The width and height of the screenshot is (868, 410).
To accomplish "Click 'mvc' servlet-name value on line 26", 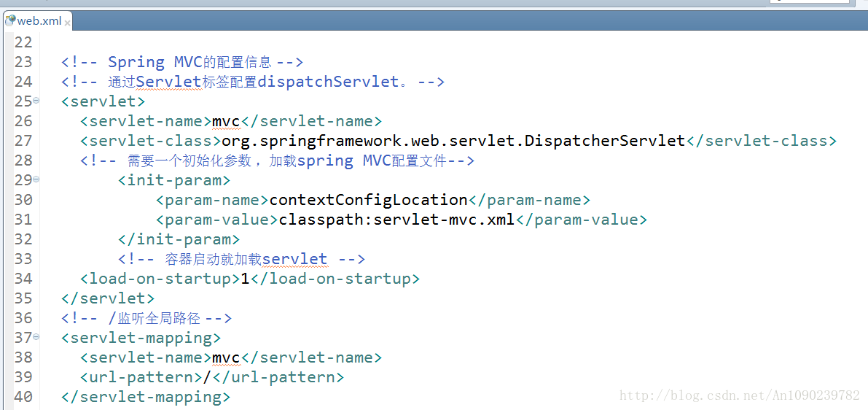I will (x=227, y=121).
